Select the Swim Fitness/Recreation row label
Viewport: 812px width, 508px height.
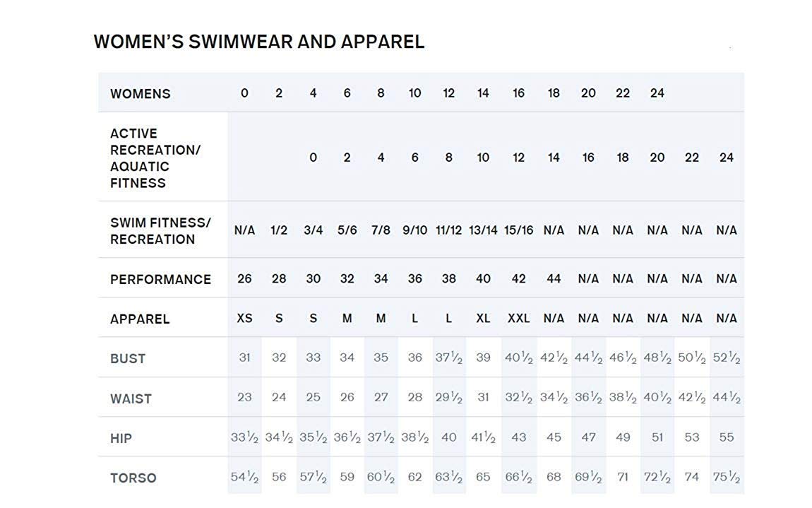tap(160, 230)
